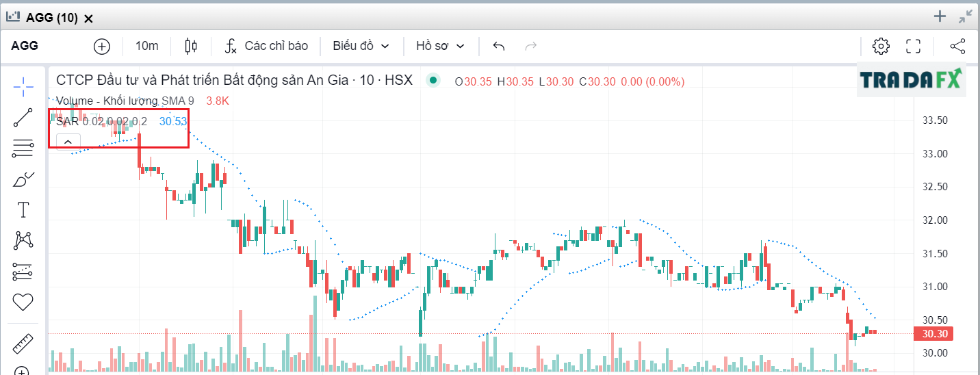
Task: Open the Fibonacci retracement tools
Action: tap(23, 148)
